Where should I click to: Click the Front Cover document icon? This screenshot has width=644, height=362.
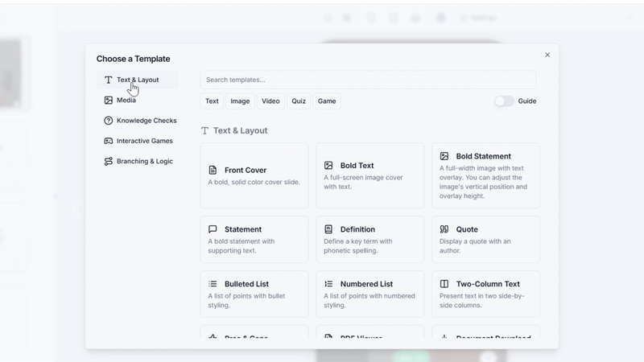pos(213,170)
